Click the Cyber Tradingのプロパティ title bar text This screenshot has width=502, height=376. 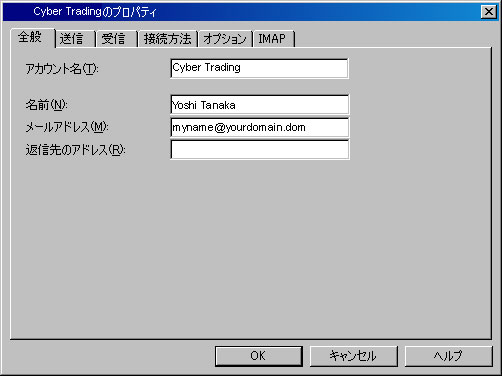tap(95, 12)
